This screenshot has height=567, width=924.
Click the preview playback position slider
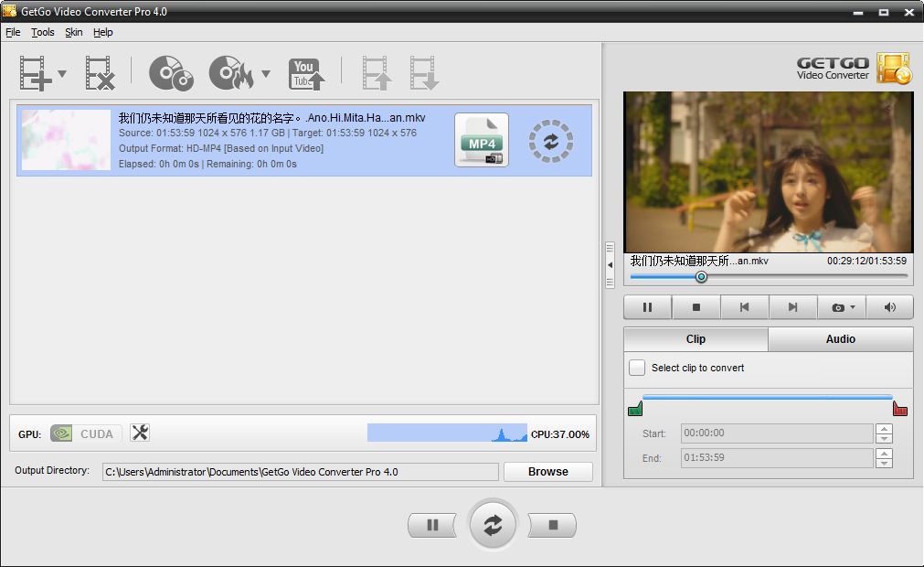coord(701,276)
